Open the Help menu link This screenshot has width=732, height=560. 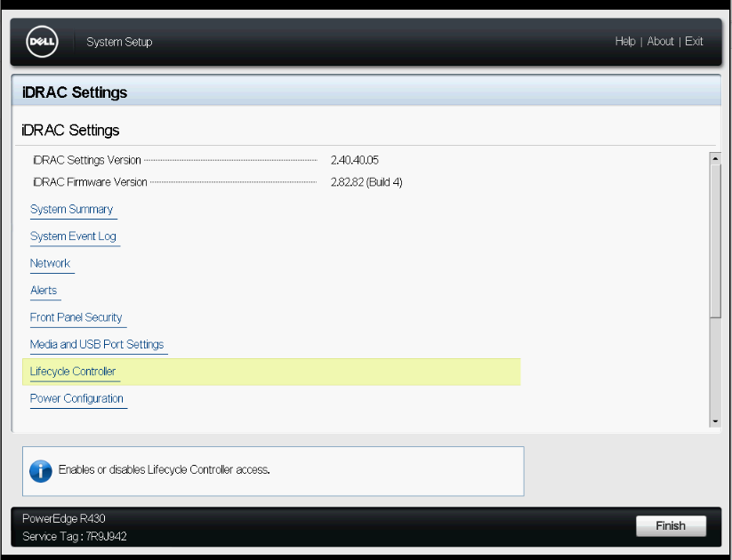(625, 41)
